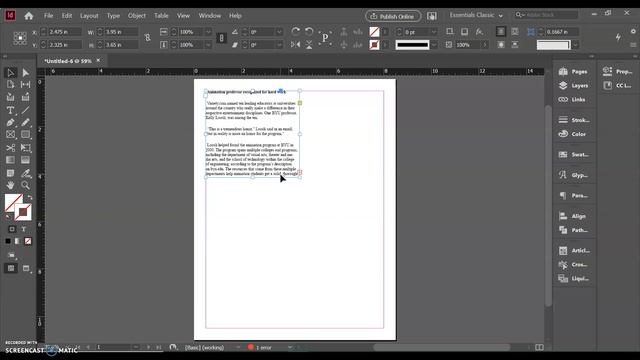The height and width of the screenshot is (360, 640).
Task: Click the Publish Online button
Action: (393, 16)
